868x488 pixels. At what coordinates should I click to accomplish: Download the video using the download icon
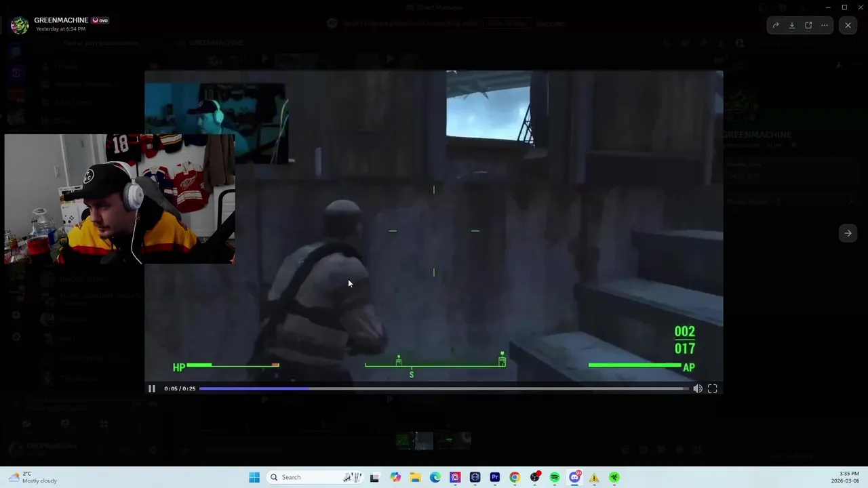pyautogui.click(x=792, y=25)
